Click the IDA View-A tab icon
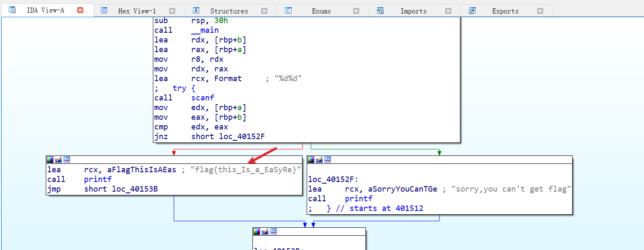The height and width of the screenshot is (250, 644). pyautogui.click(x=12, y=10)
